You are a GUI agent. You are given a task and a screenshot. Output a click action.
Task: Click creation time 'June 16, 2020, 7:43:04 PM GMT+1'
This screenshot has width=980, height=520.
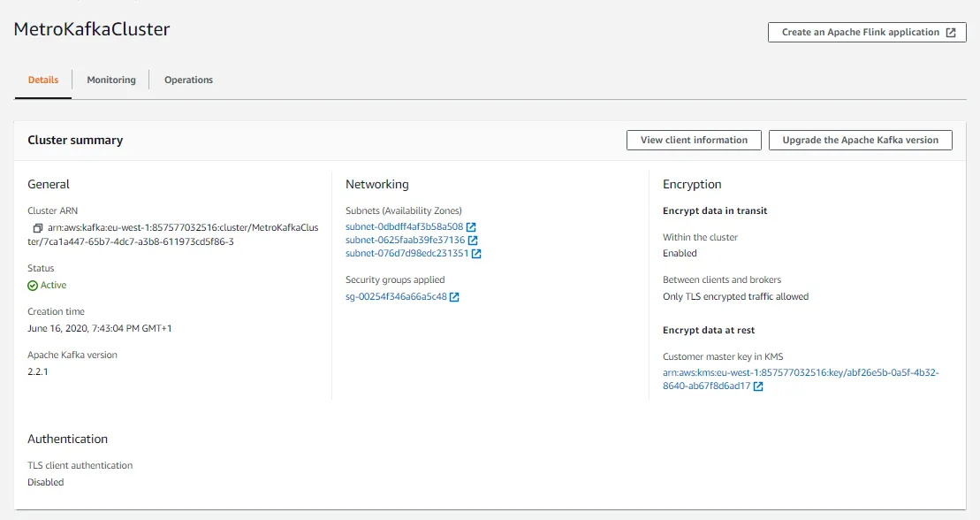tap(99, 328)
